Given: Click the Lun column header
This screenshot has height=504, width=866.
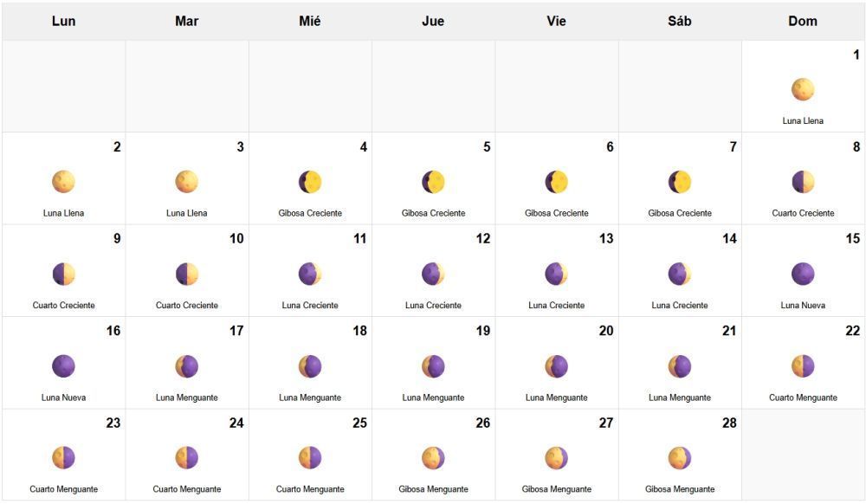Looking at the screenshot, I should click(63, 21).
